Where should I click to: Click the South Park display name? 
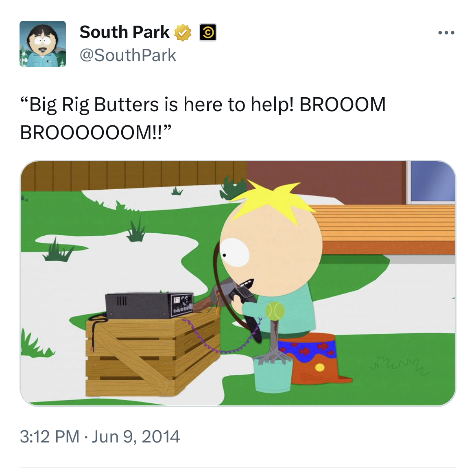click(x=124, y=32)
